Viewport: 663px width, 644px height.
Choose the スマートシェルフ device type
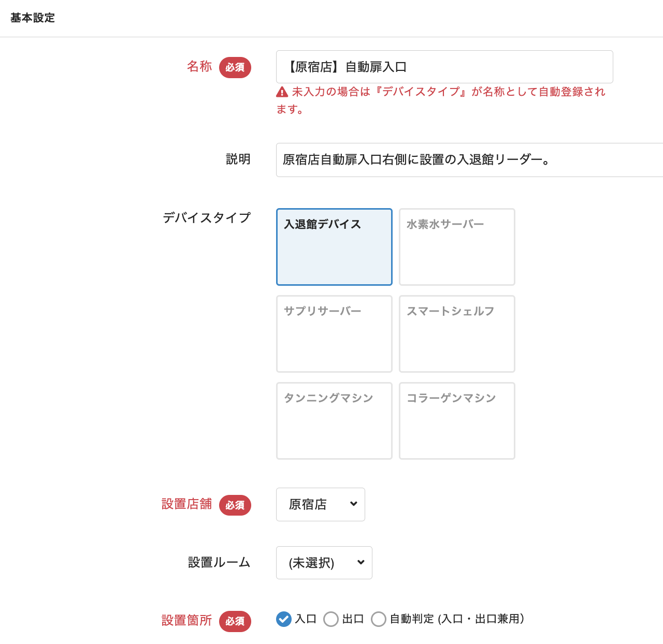(x=457, y=334)
